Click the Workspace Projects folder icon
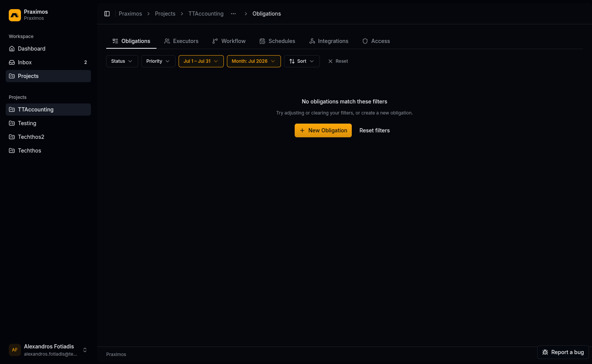592x364 pixels. [12, 76]
